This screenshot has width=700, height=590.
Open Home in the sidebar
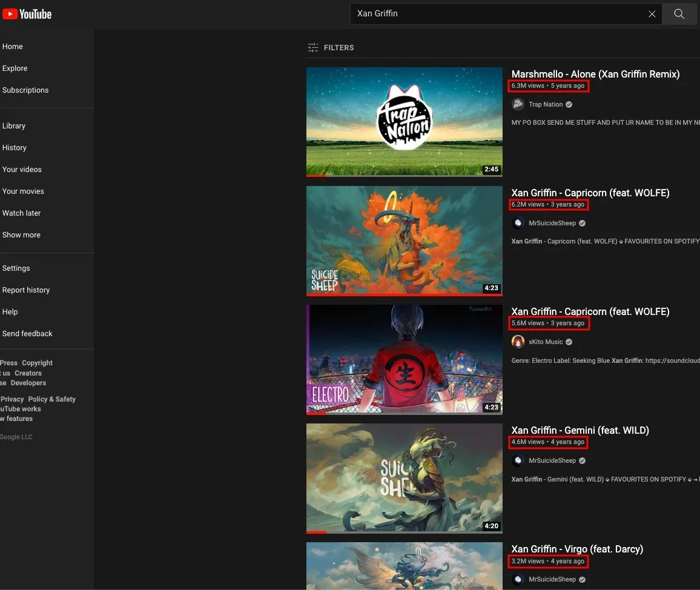(13, 47)
